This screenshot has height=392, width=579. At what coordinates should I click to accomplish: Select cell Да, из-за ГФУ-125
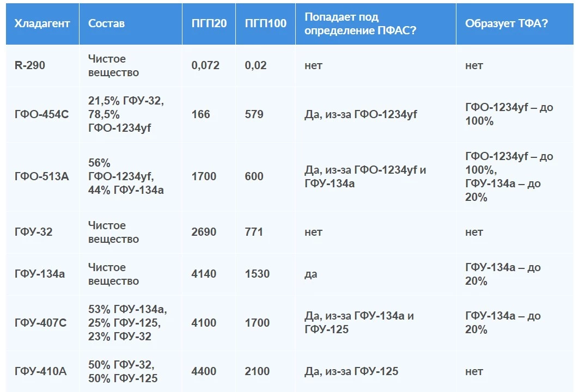point(351,371)
